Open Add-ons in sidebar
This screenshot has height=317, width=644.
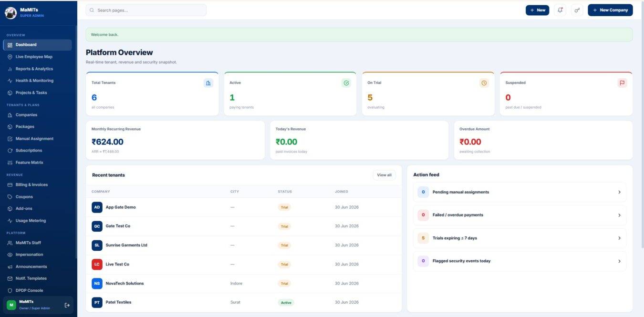tap(37, 209)
